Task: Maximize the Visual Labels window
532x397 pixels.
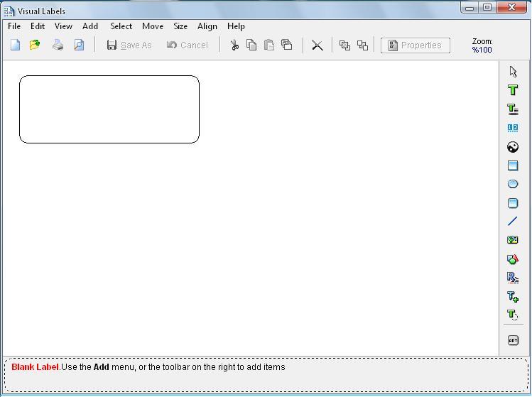Action: pyautogui.click(x=487, y=8)
